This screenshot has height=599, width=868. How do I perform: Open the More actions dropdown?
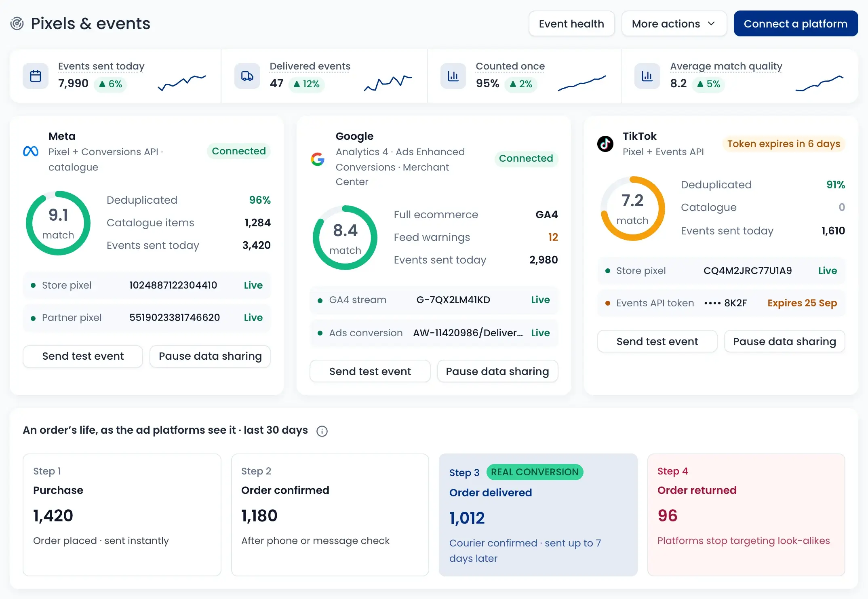(x=674, y=24)
